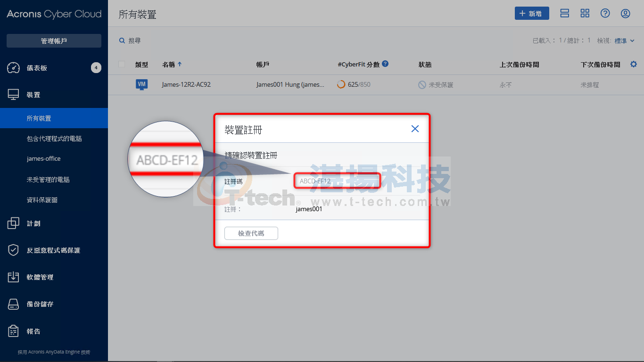Click the 上次備份時間 column header

click(x=520, y=65)
